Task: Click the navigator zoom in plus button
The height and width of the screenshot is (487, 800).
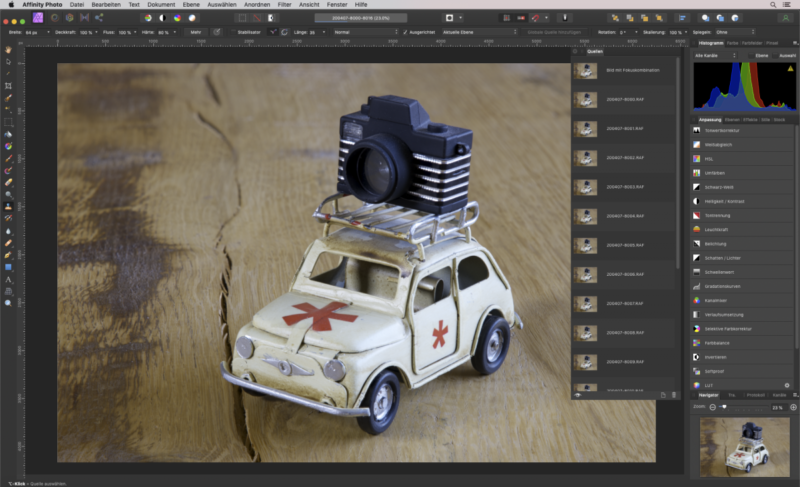Action: click(x=793, y=407)
